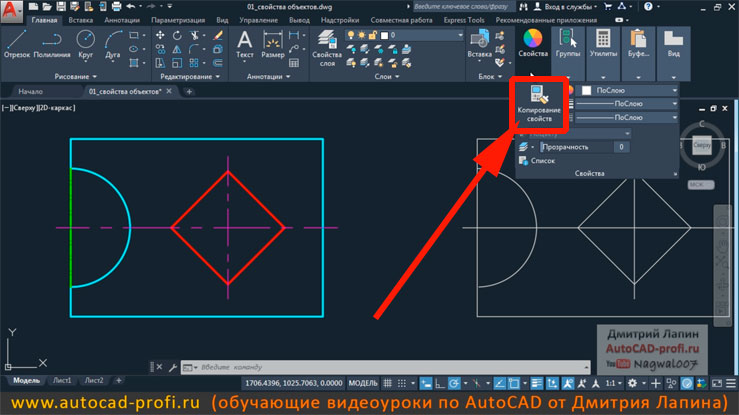Open the Управление ribbon tab

pyautogui.click(x=258, y=20)
